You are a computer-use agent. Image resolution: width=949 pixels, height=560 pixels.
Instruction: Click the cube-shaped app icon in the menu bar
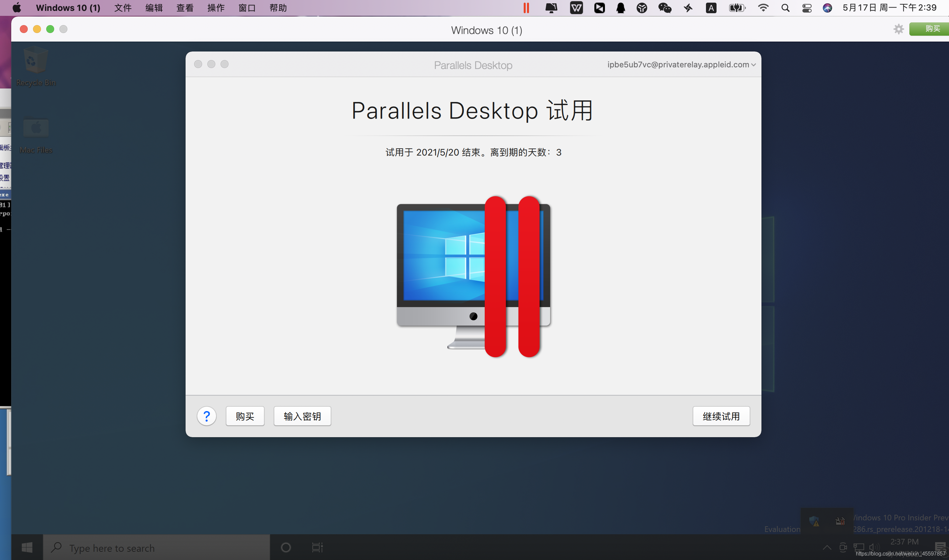point(642,8)
